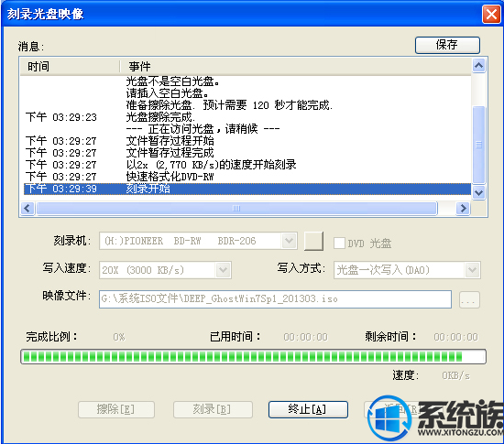The image size is (504, 444).
Task: Click the 时间 column header
Action: point(70,67)
